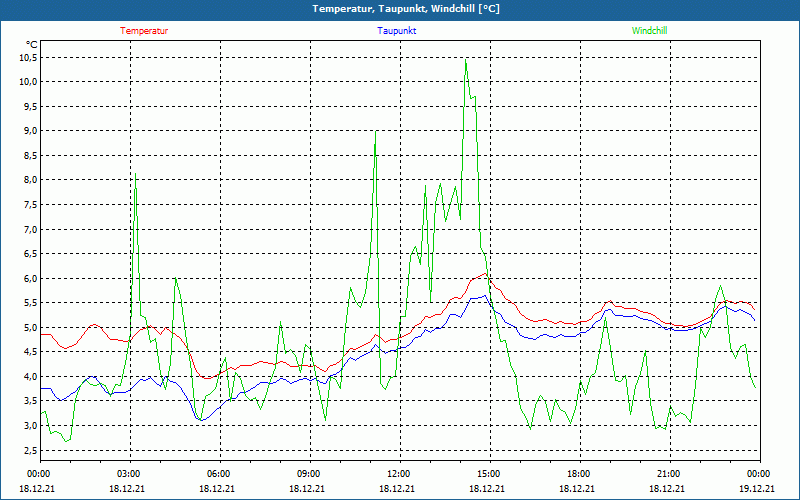Click the '9,5' y-axis value
The width and height of the screenshot is (800, 500).
coord(30,106)
